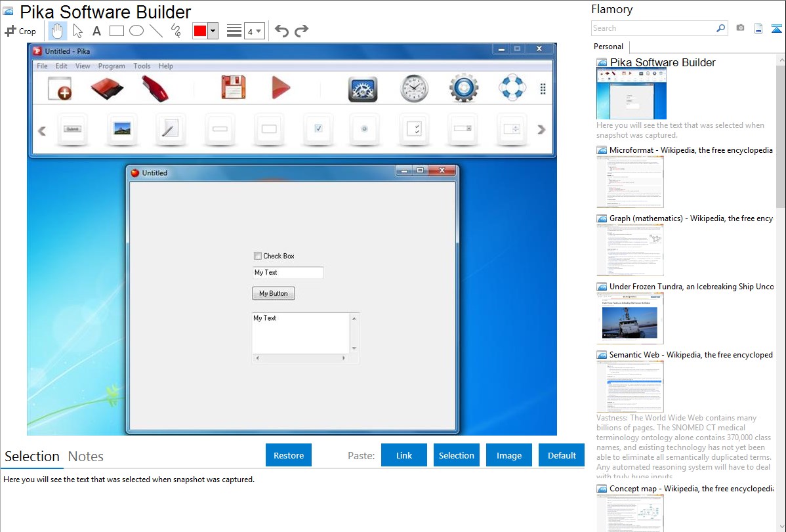Image resolution: width=786 pixels, height=532 pixels.
Task: Pick the rectangle shape tool
Action: coord(116,31)
